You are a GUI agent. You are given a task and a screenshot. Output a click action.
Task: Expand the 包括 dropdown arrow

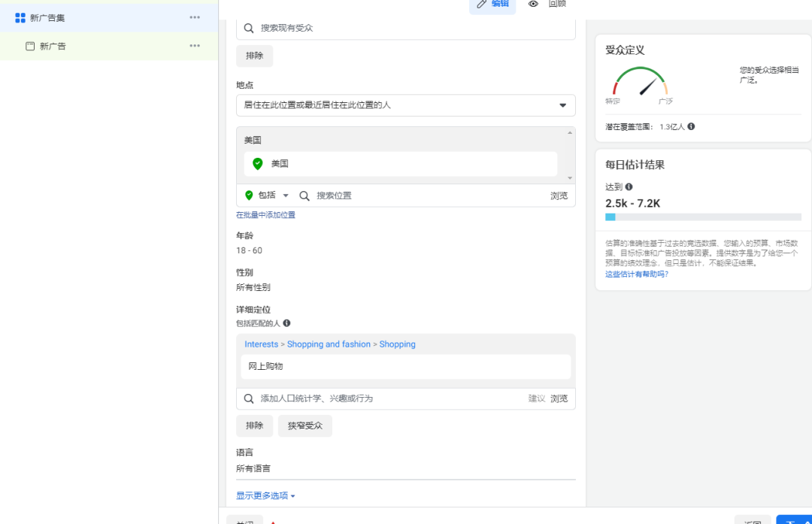[x=286, y=195]
